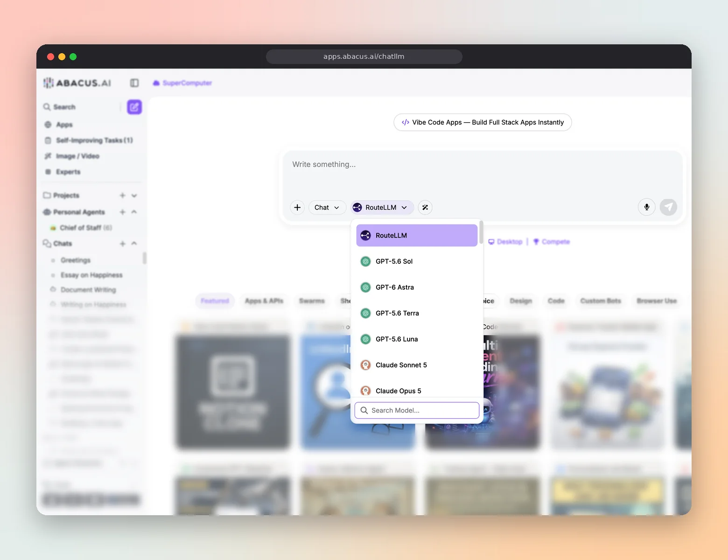
Task: Activate the microphone voice input
Action: pos(647,207)
